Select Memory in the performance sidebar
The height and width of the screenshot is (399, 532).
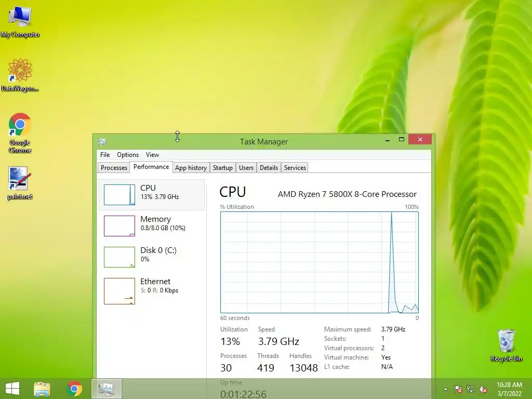(x=152, y=225)
